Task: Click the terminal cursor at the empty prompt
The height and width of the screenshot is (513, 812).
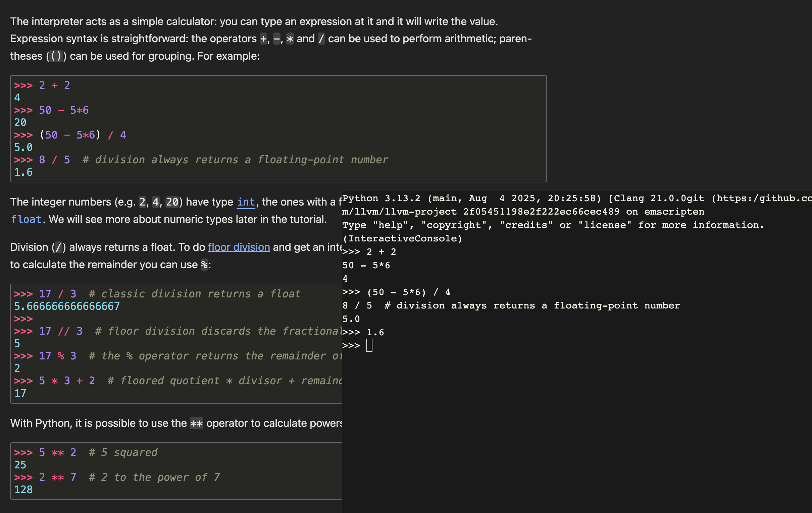Action: [369, 345]
